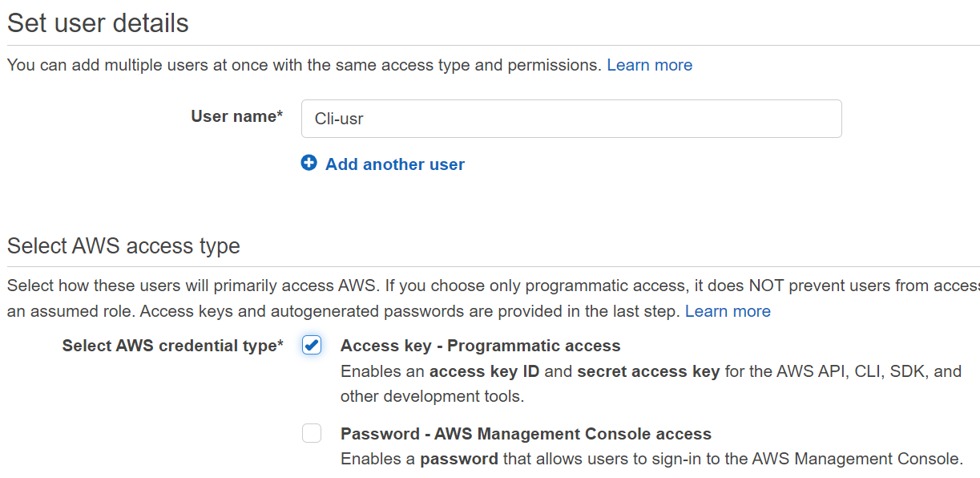Click the bold 'secret access key' text
Image resolution: width=980 pixels, height=478 pixels.
[x=647, y=371]
